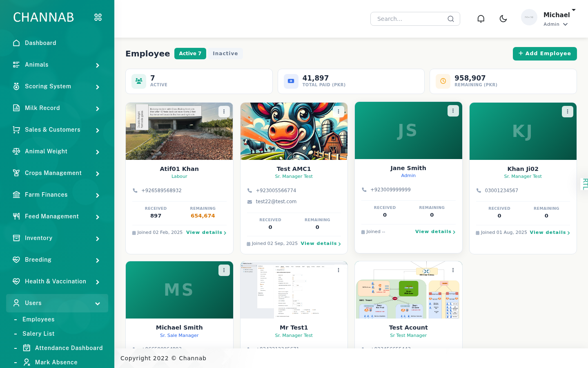Click the caret next to Michael
This screenshot has width=588, height=368.
[x=574, y=10]
